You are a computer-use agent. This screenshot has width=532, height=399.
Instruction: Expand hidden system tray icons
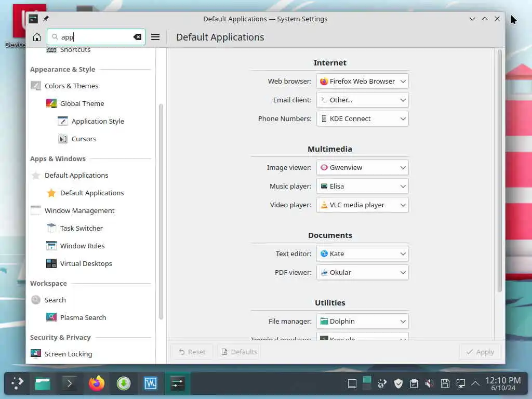click(475, 383)
